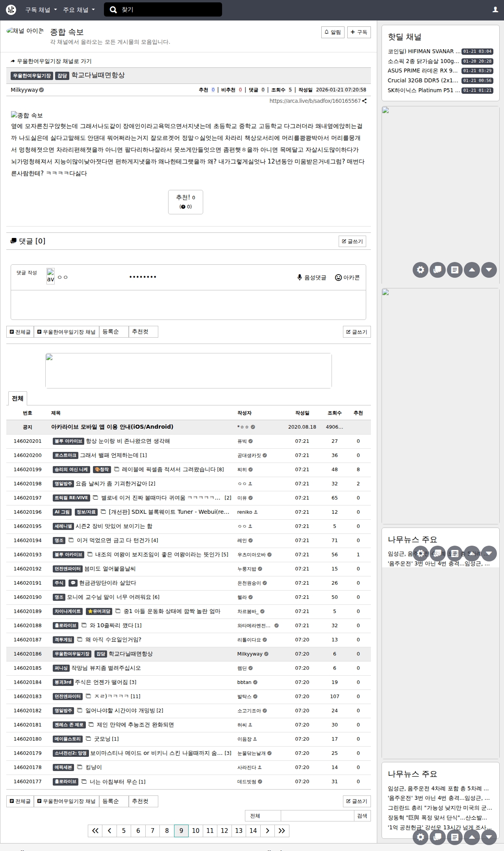Screen dimensions: 504x851
Task: Open the 아카라이브 모바일 앱 이용 안내 notice
Action: click(112, 427)
